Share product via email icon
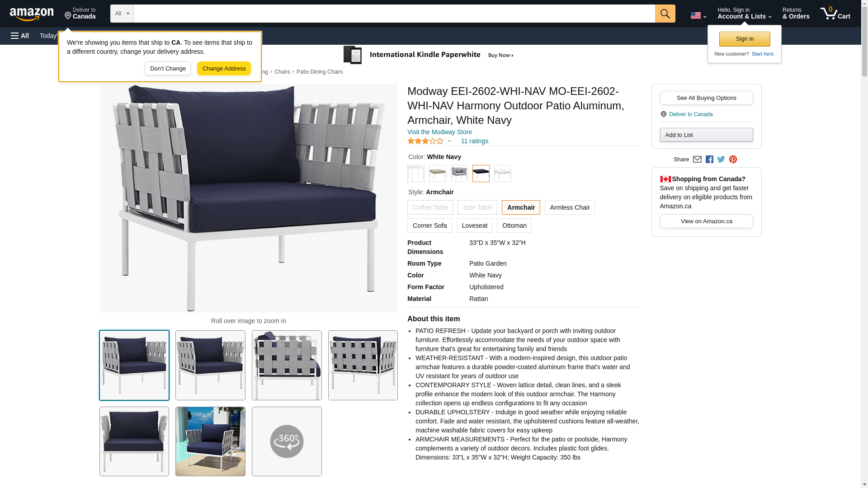 coord(697,160)
